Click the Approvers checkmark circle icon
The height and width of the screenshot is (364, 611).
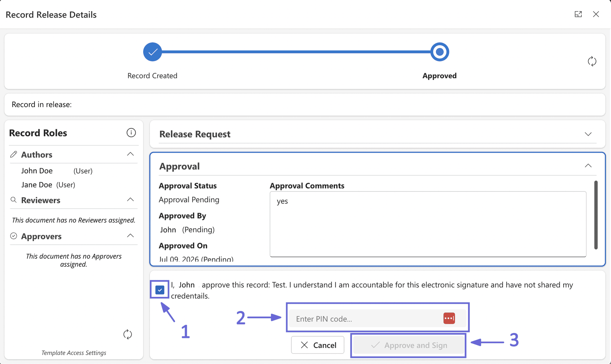pos(13,236)
